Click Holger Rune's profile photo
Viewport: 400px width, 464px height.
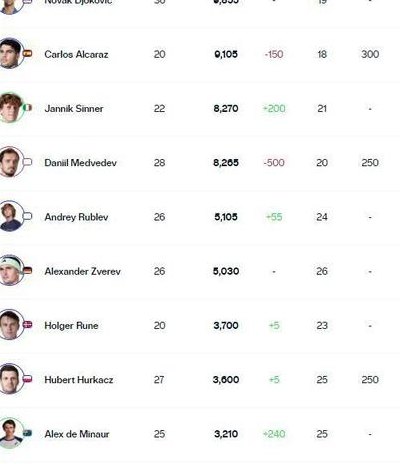(x=11, y=325)
